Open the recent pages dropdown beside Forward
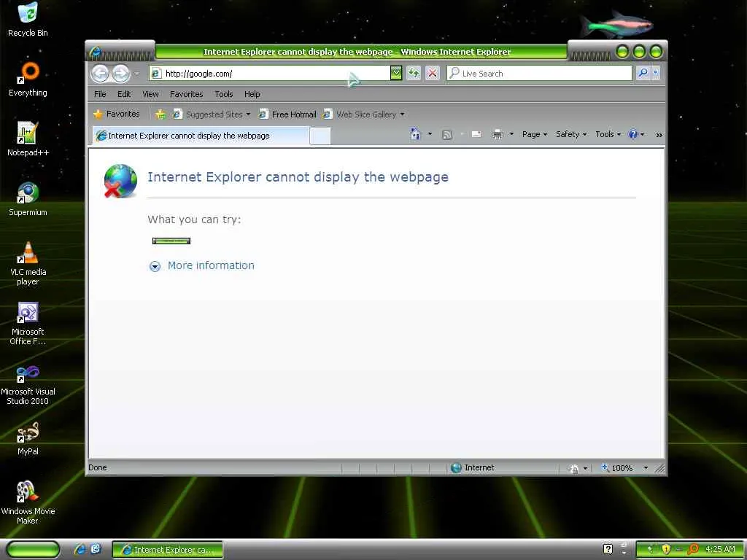 point(136,74)
